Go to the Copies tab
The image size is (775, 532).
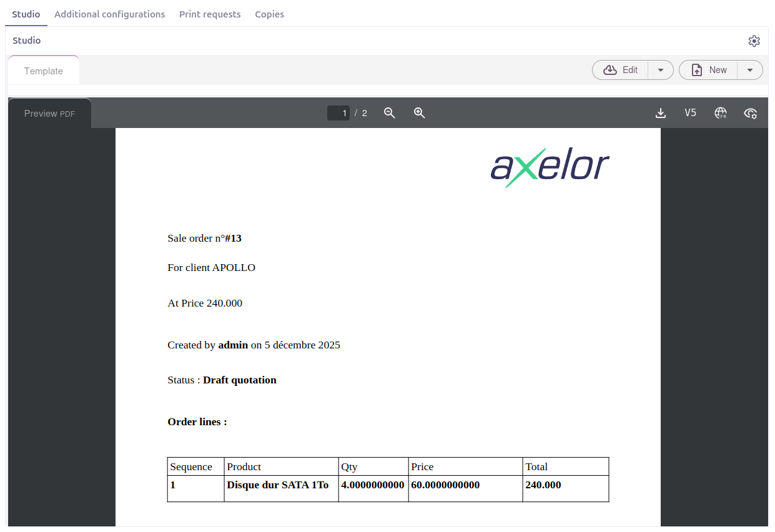point(269,14)
